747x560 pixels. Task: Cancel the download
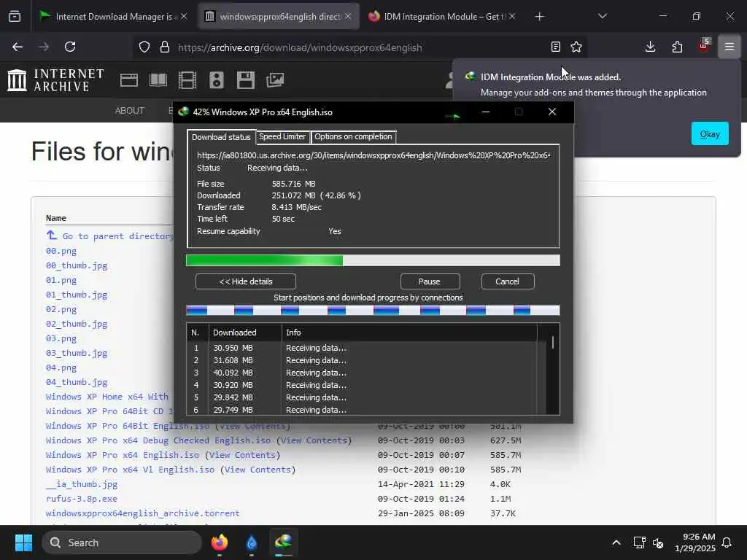tap(508, 281)
